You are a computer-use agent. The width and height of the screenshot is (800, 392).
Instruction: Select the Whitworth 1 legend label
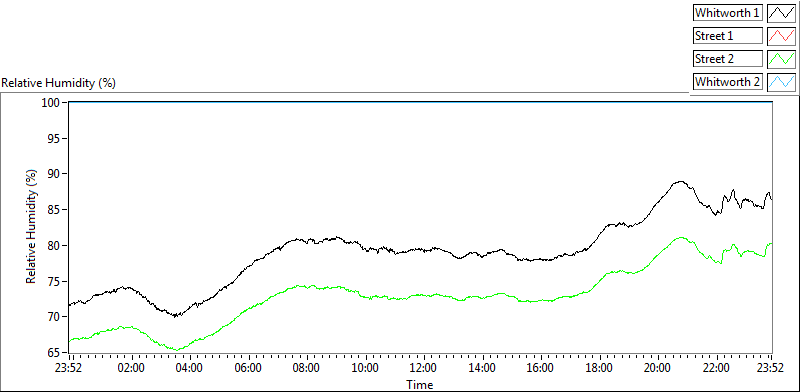point(727,13)
